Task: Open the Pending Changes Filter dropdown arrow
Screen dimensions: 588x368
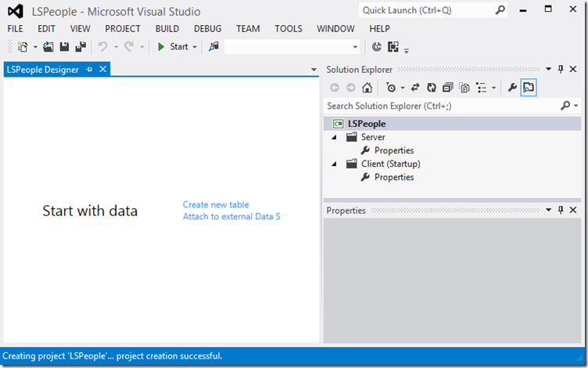Action: click(403, 88)
